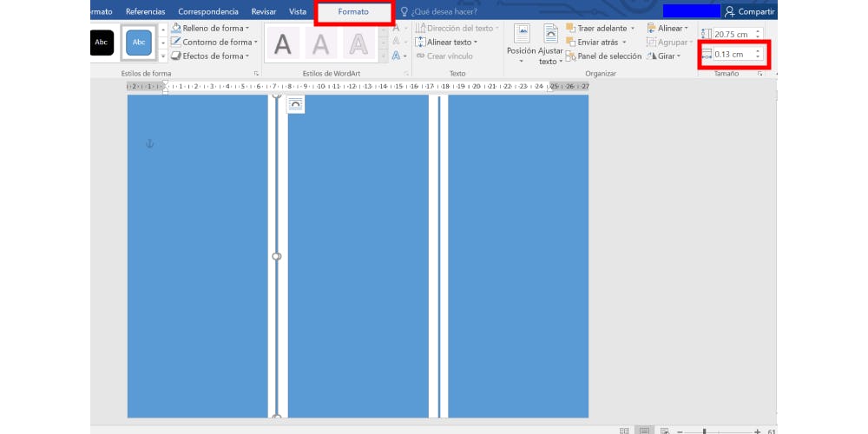Expand the shape styles gallery
This screenshot has height=434, width=868.
pyautogui.click(x=163, y=56)
